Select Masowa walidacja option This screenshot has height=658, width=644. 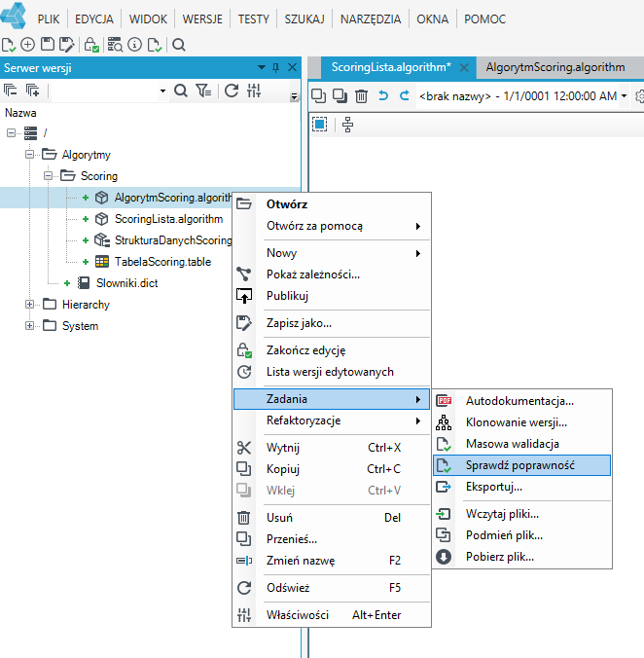(x=521, y=444)
